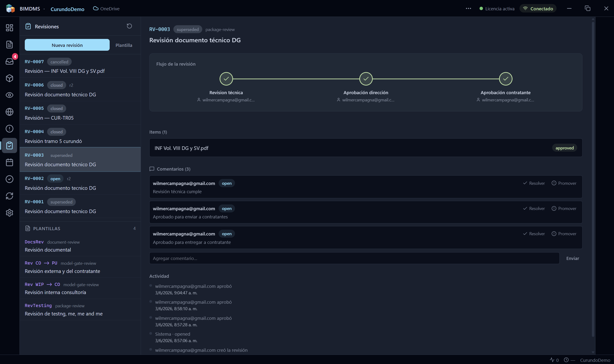Switch to the Plantilla tab
The height and width of the screenshot is (364, 614).
click(124, 45)
